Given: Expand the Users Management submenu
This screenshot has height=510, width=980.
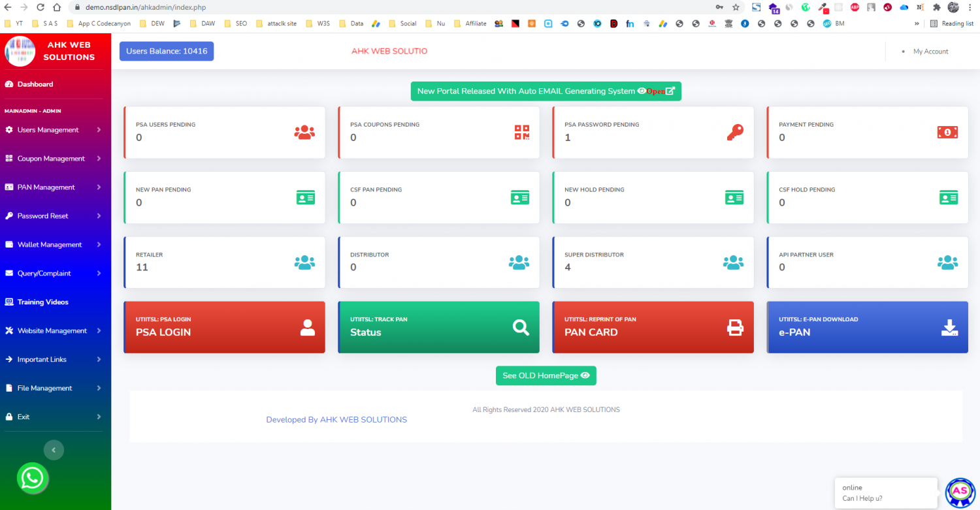Looking at the screenshot, I should pyautogui.click(x=54, y=130).
